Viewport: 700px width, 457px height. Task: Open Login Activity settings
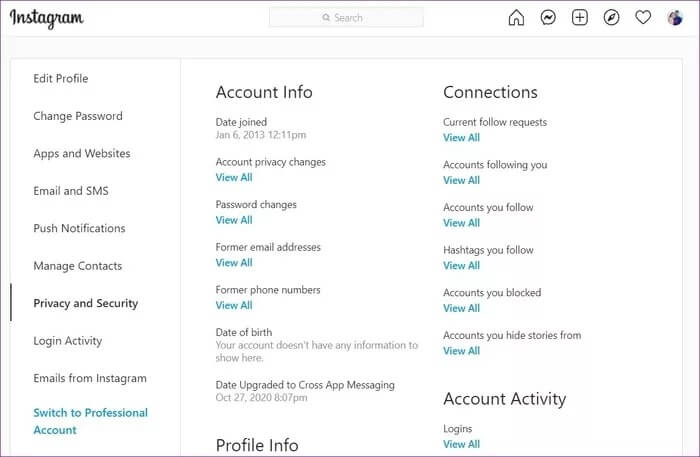tap(67, 341)
